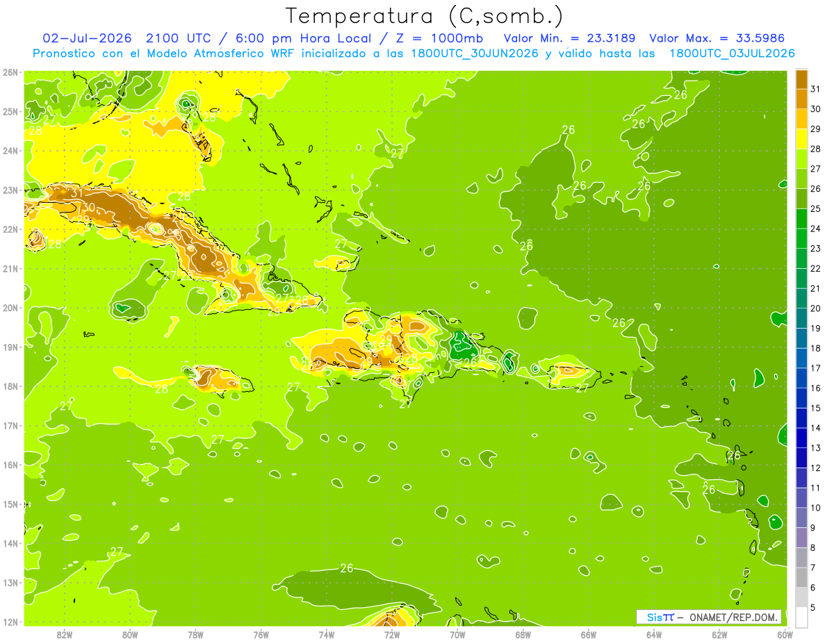Click the '78W' longitude axis label
Image resolution: width=834 pixels, height=644 pixels.
pos(195,634)
